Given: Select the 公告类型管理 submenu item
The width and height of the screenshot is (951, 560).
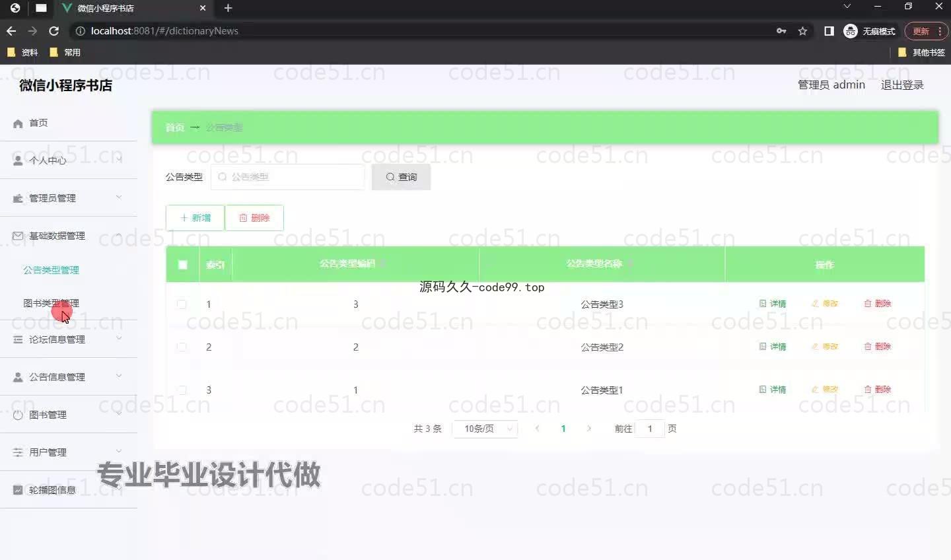Looking at the screenshot, I should [52, 270].
